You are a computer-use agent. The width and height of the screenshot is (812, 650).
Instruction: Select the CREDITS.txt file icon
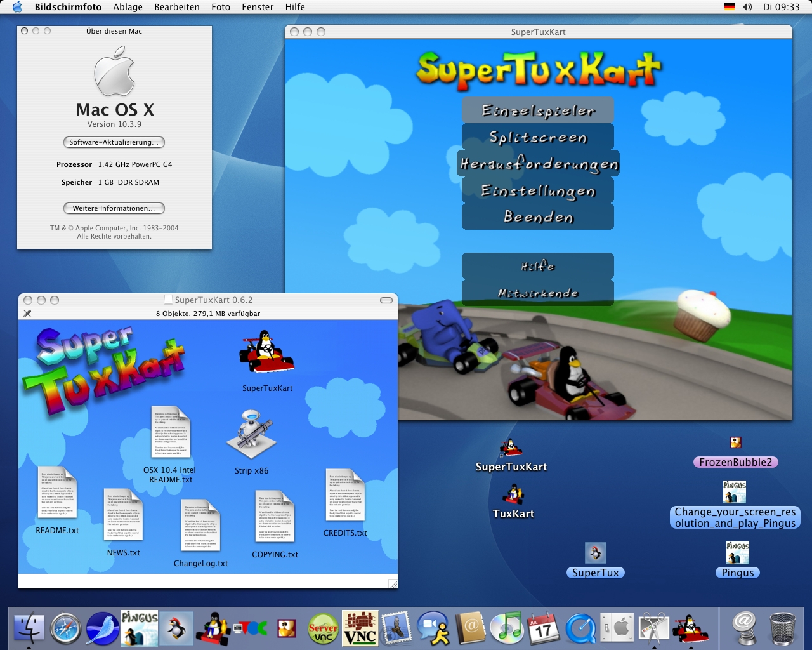pos(344,496)
